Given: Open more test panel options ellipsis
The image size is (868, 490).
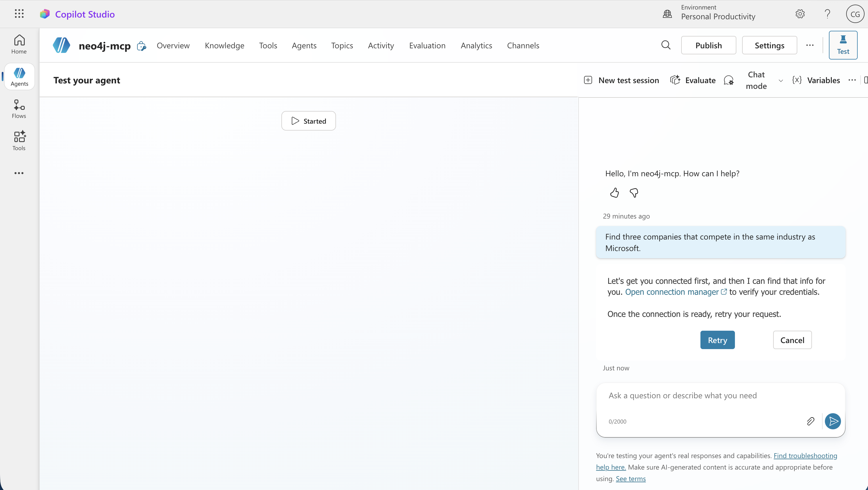Looking at the screenshot, I should point(852,80).
